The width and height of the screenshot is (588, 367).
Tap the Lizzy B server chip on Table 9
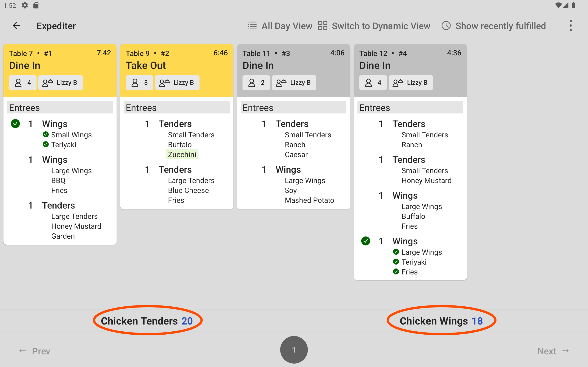(x=177, y=82)
